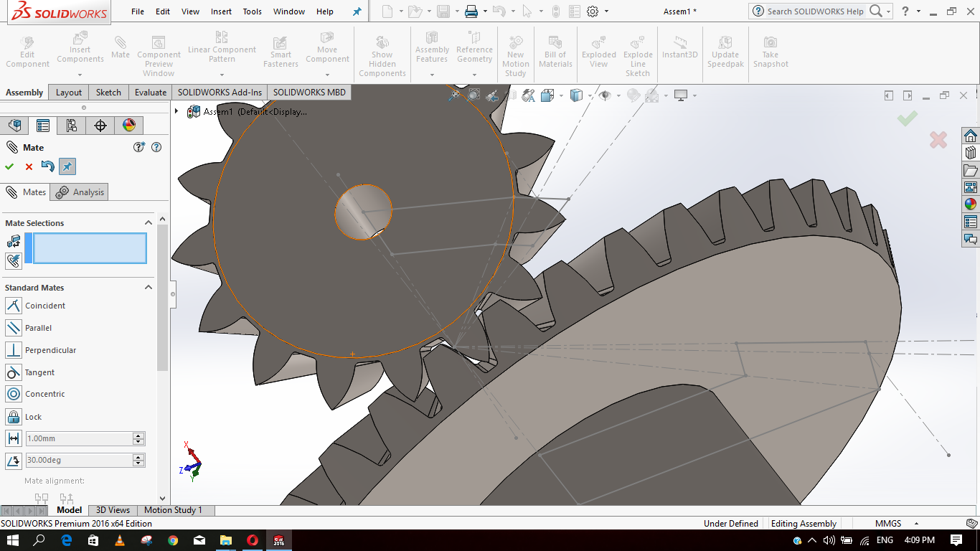980x551 pixels.
Task: Pick the Perpendicular mate icon
Action: pyautogui.click(x=14, y=350)
